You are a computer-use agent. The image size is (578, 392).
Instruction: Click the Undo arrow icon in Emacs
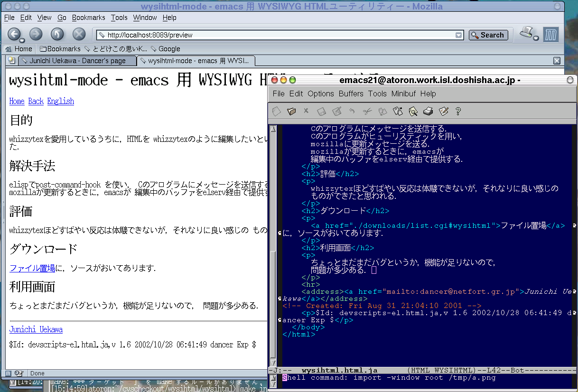click(x=352, y=111)
